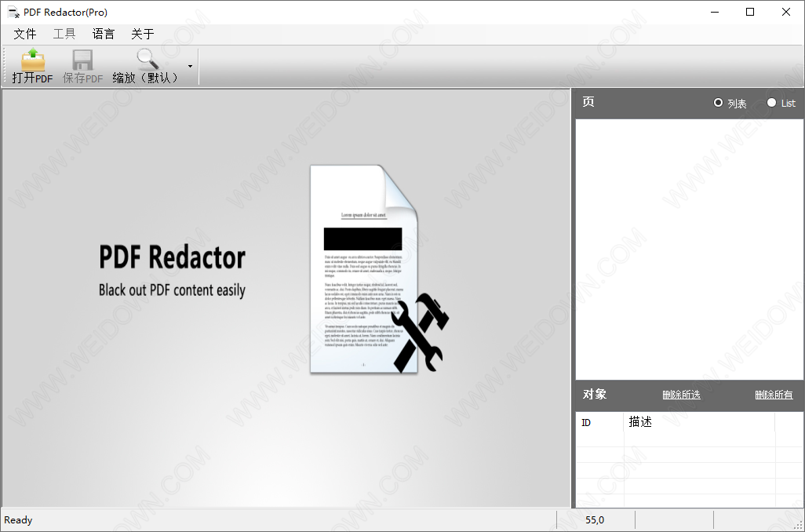Click the 描述 column header
The width and height of the screenshot is (805, 532).
pyautogui.click(x=699, y=422)
